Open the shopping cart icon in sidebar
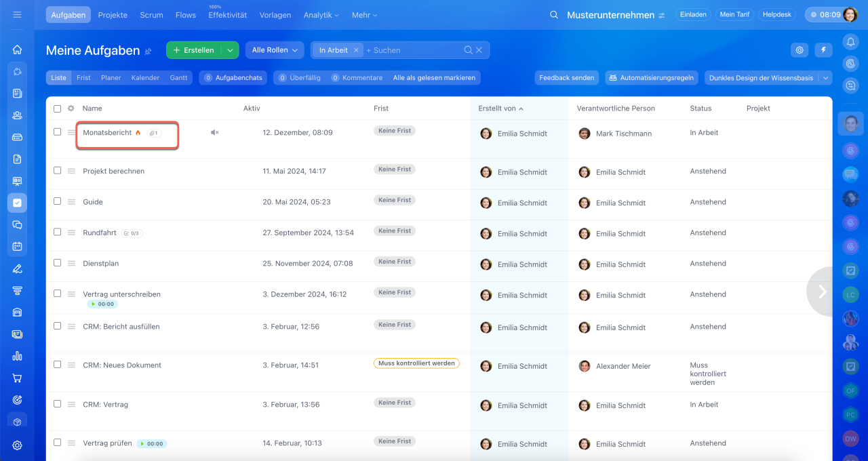The height and width of the screenshot is (461, 868). [18, 378]
